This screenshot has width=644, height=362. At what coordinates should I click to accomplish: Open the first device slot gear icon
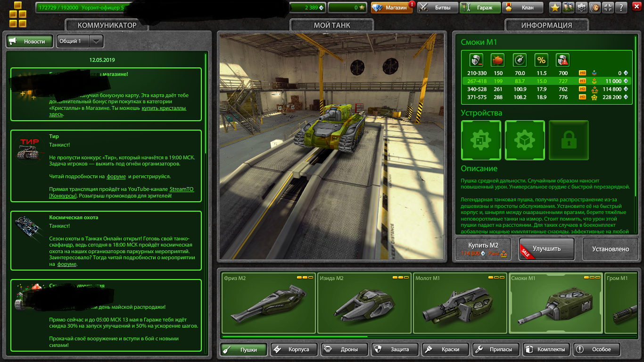481,140
